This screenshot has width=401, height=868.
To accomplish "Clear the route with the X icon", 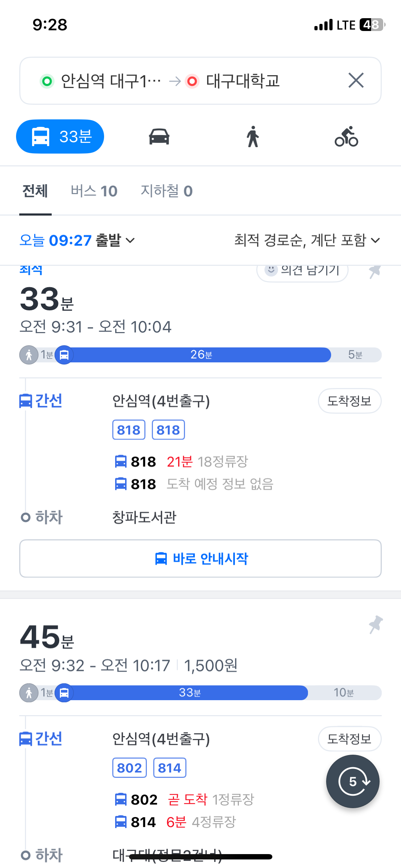I will tap(356, 80).
